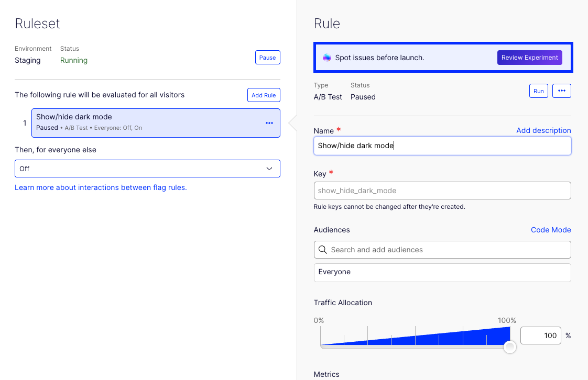The width and height of the screenshot is (588, 380).
Task: Click the Add description link
Action: 543,130
